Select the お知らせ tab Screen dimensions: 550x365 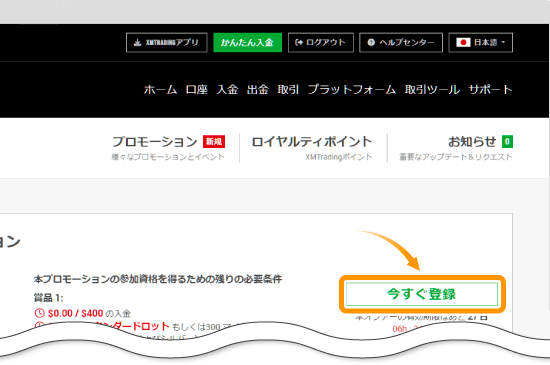point(456,148)
